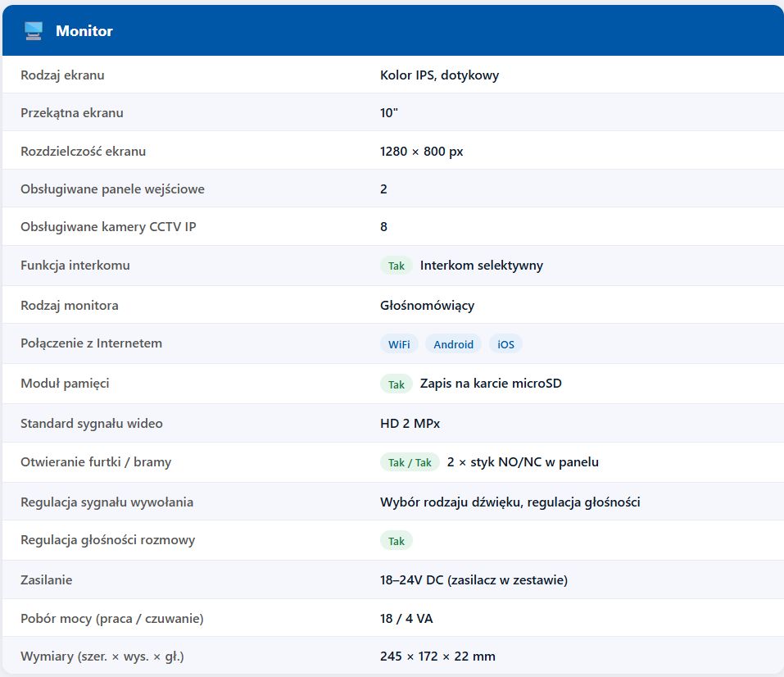This screenshot has width=784, height=677.
Task: Click the Wybór rodzaju dźwięku value text
Action: (510, 502)
